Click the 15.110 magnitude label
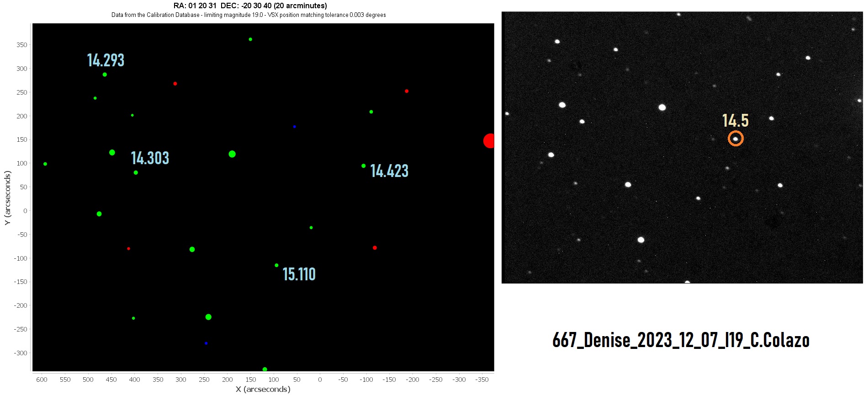Viewport: 868px width, 396px height. (299, 274)
